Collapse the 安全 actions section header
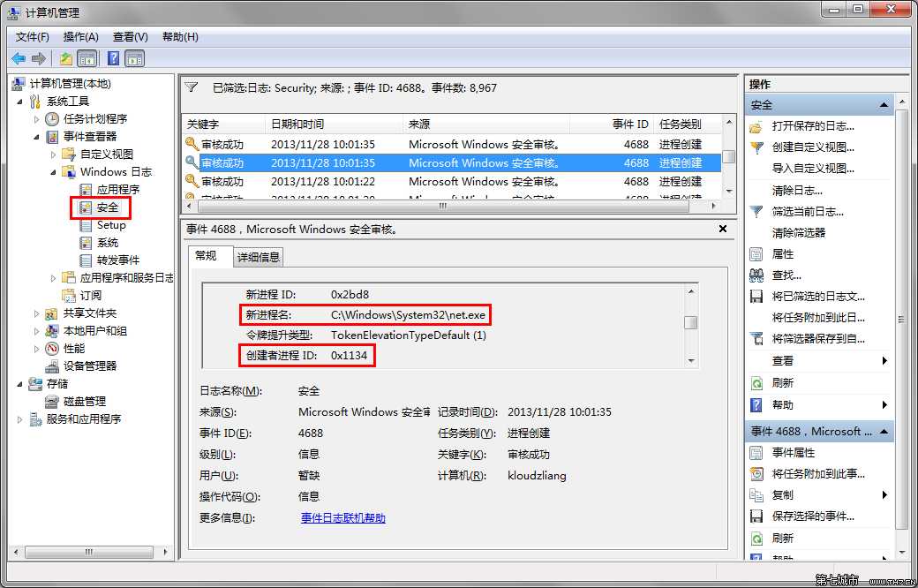Image resolution: width=918 pixels, height=588 pixels. 820,105
